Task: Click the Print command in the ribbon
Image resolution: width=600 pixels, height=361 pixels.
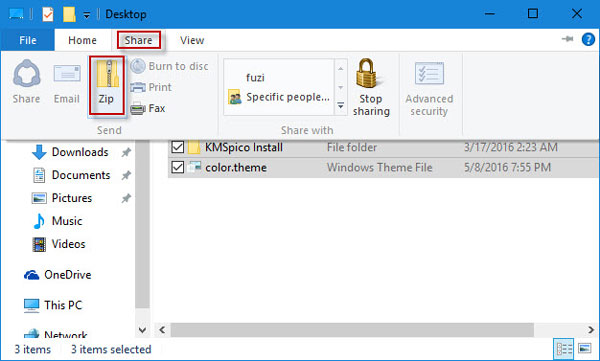Action: 151,87
